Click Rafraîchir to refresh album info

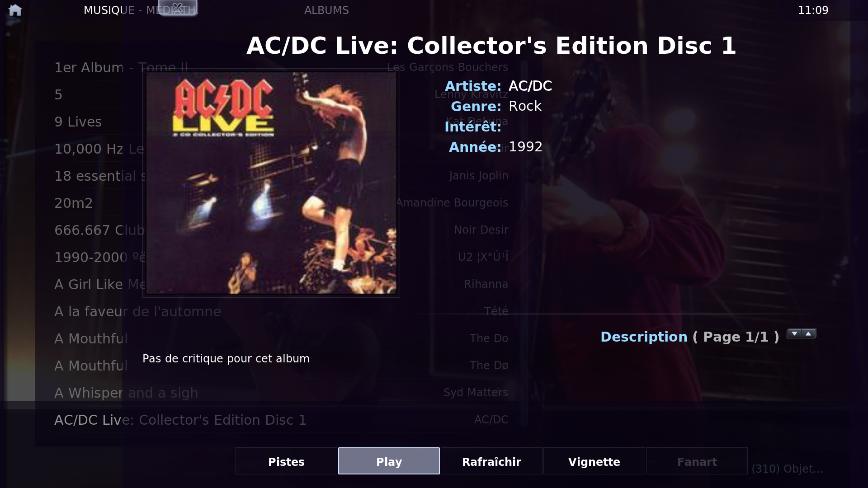coord(491,461)
